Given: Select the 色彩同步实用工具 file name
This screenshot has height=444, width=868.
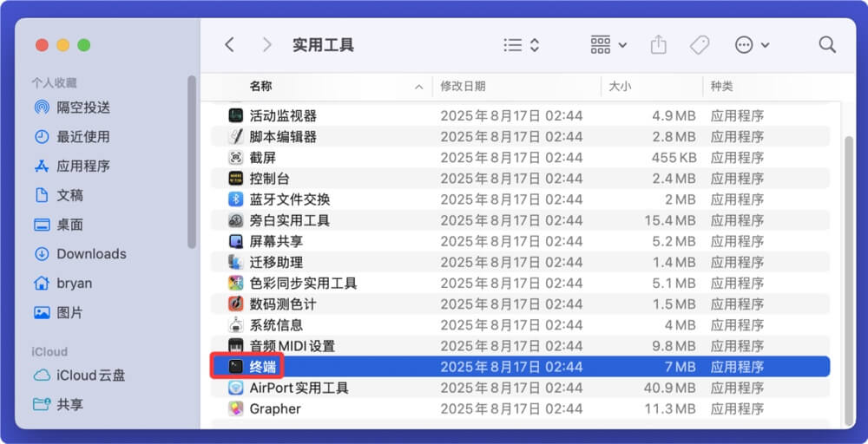Looking at the screenshot, I should click(x=303, y=283).
